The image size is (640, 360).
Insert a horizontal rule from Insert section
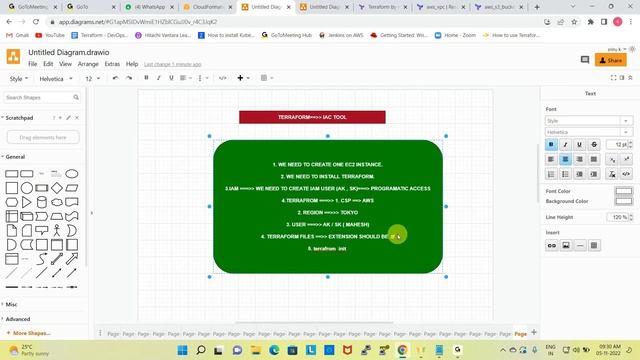[580, 245]
